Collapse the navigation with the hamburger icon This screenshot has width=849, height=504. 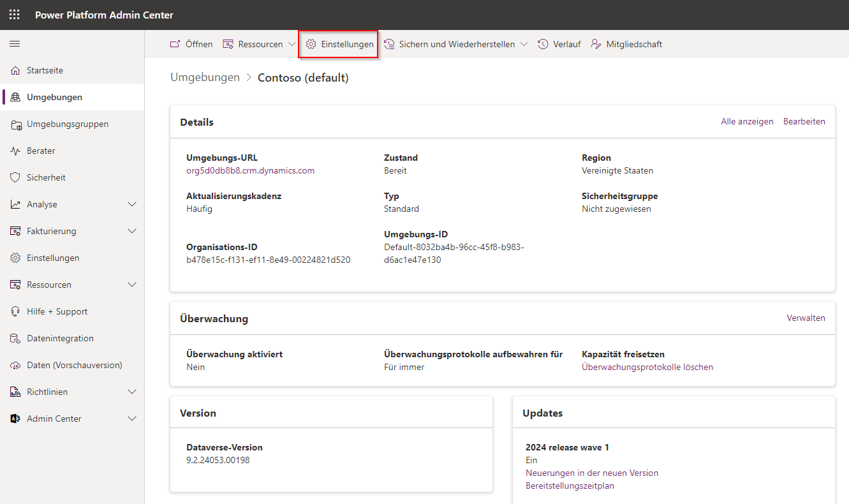[15, 44]
